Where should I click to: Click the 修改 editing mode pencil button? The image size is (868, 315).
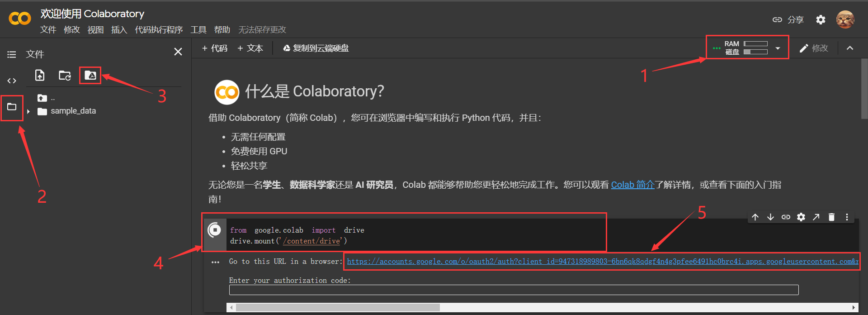click(813, 48)
